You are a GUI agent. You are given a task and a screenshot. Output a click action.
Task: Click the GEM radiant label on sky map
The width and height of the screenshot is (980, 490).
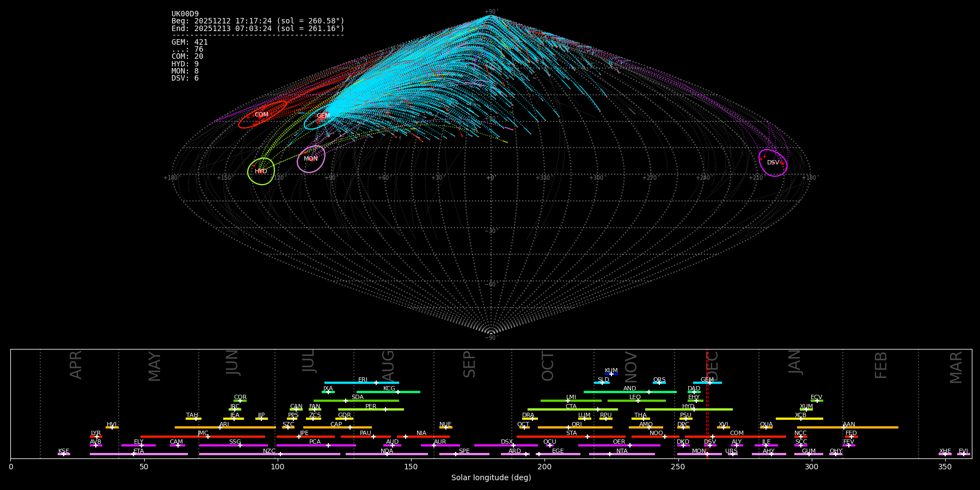click(323, 115)
